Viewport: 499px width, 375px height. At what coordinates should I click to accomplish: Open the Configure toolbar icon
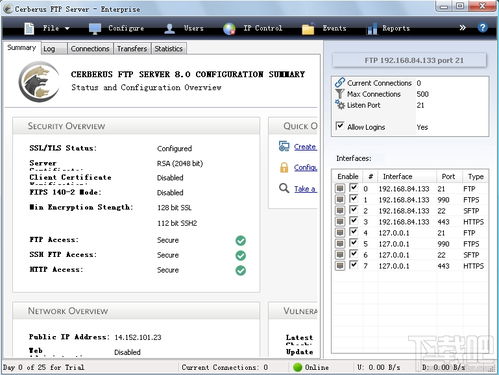(x=95, y=29)
